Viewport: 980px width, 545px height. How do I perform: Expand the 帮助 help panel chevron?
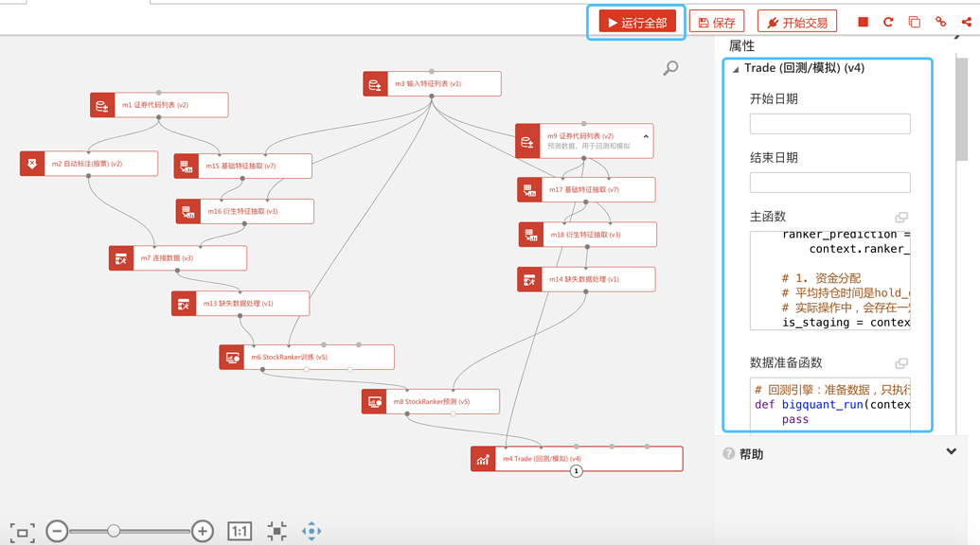point(951,452)
